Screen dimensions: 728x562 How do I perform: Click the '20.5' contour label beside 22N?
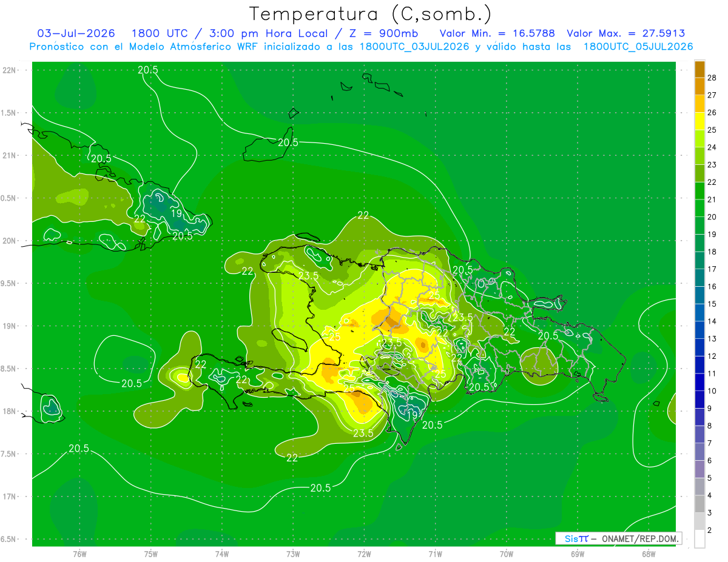148,70
